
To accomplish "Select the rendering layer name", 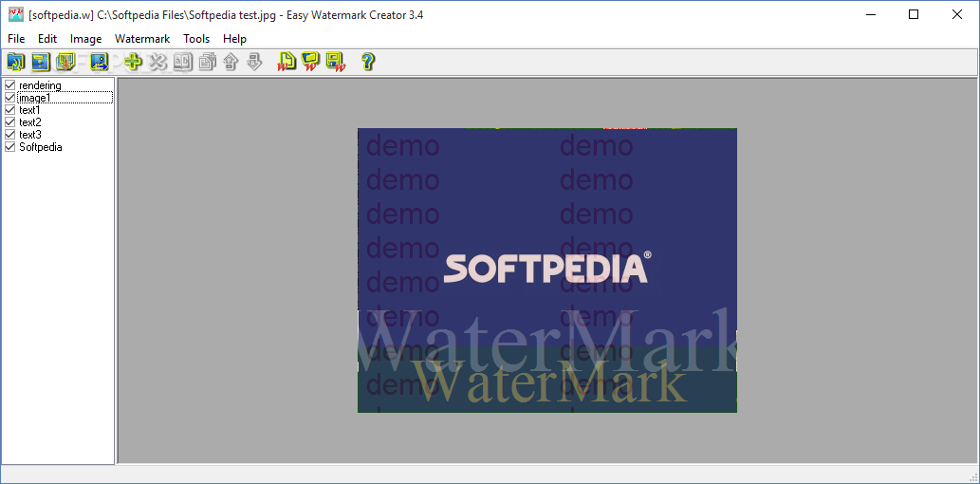I will point(40,85).
